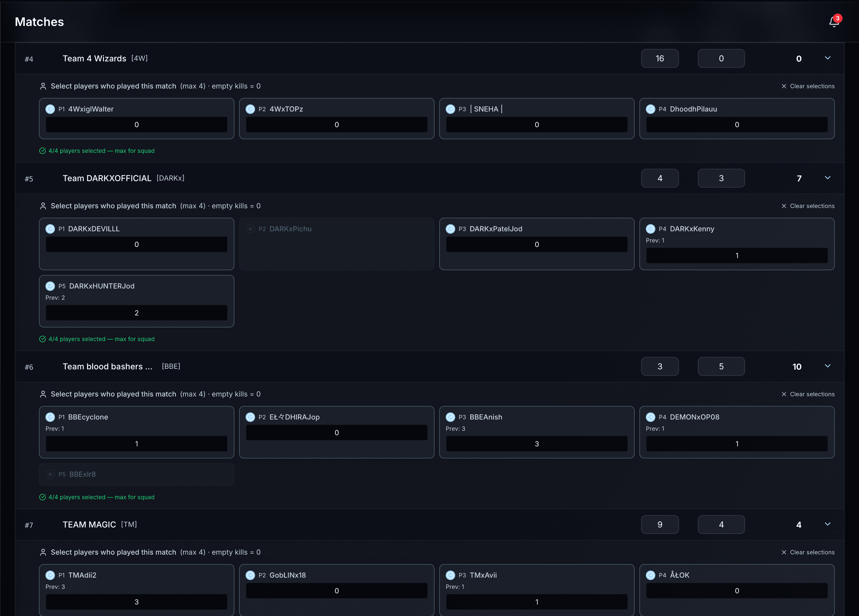Click the Team DARKXOFFICIAL name
Screen dimensions: 859x616
click(x=107, y=178)
